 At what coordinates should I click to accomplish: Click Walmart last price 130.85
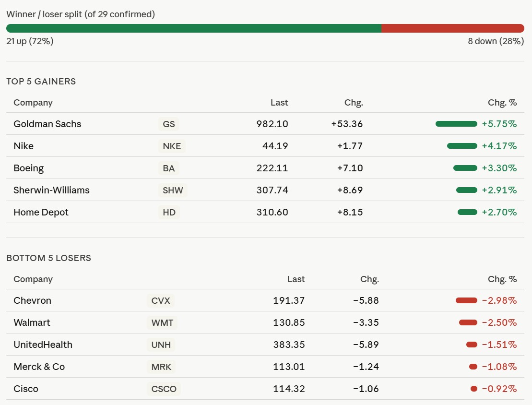(x=289, y=322)
